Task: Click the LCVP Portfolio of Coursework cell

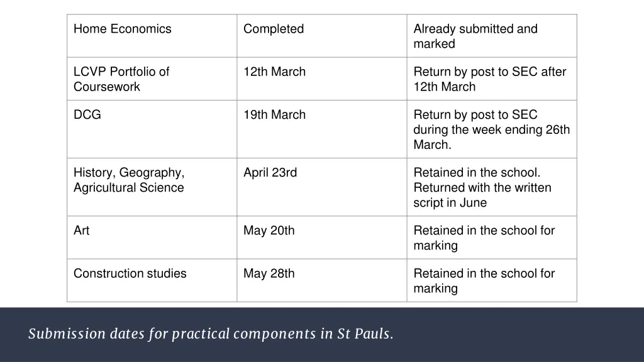Action: 152,79
